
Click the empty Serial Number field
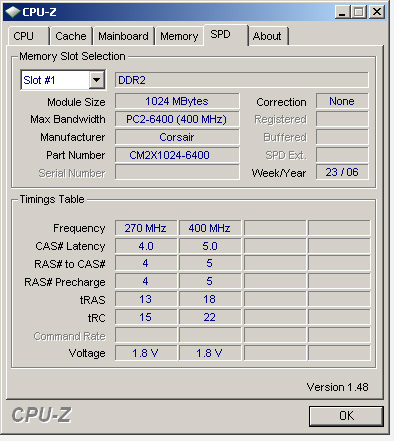click(x=177, y=172)
